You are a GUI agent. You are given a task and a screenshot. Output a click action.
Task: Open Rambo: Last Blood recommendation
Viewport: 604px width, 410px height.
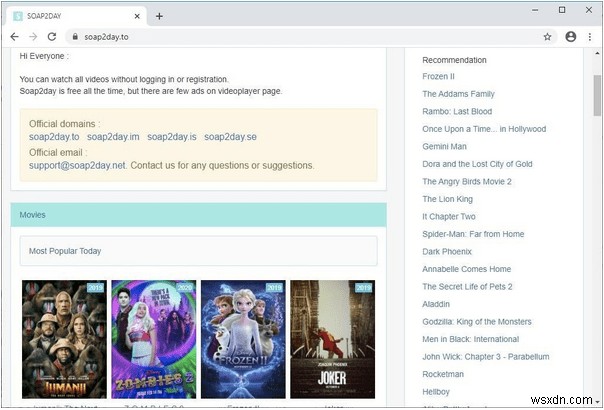click(457, 111)
